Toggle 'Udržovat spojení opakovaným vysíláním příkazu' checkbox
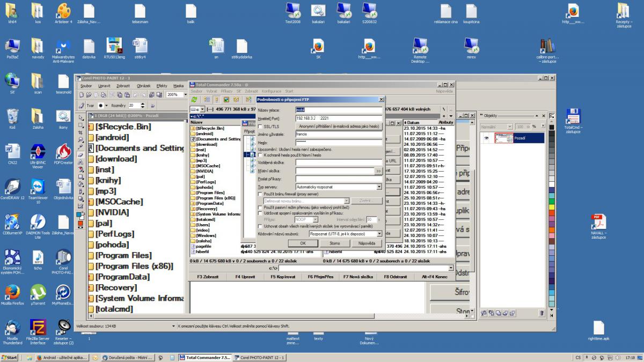Screen dimensions: 644x362 coord(260,213)
